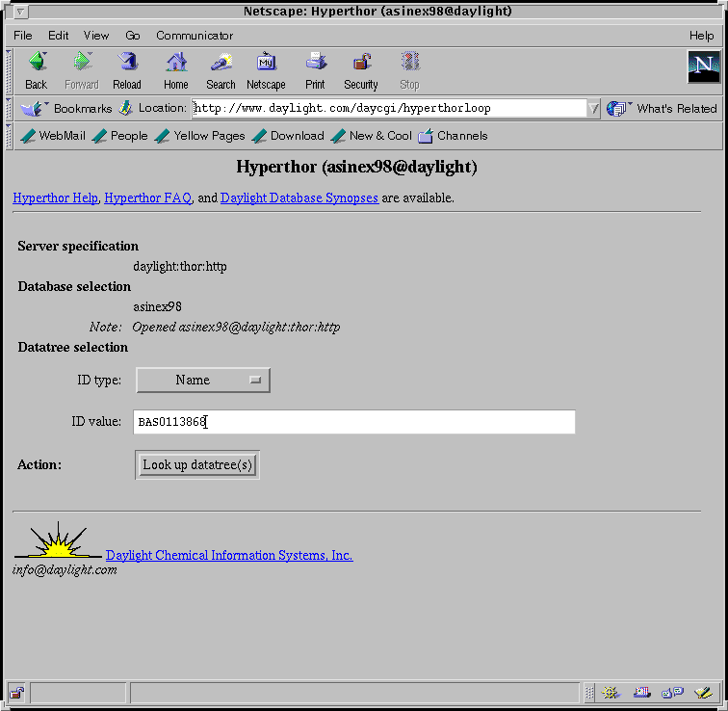
Task: Open the ID type Name dropdown
Action: pyautogui.click(x=203, y=381)
